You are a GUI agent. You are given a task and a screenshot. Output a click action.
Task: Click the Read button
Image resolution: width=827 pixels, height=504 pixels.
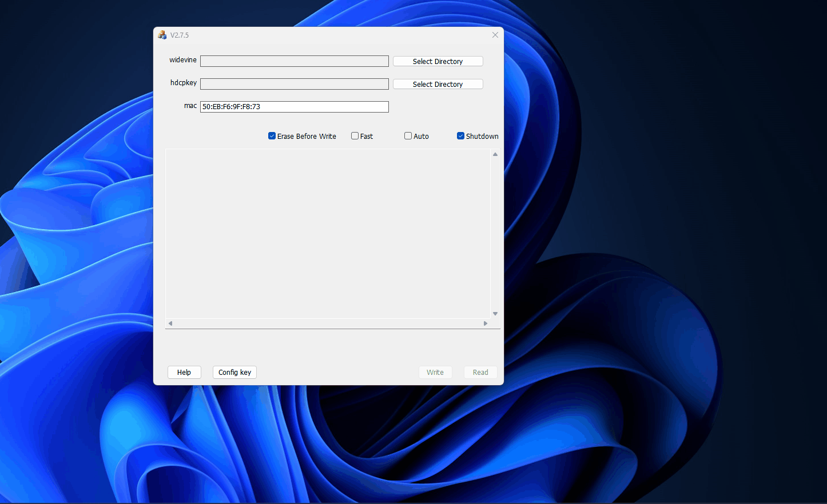pos(480,372)
